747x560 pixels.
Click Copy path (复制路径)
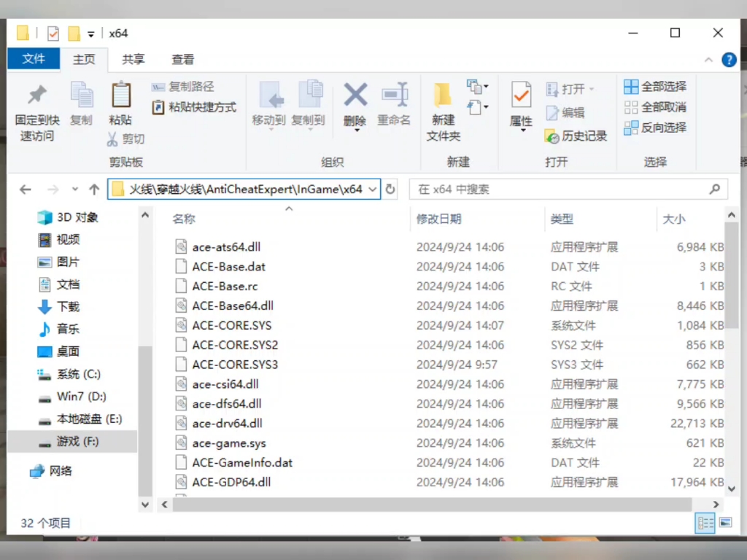[190, 86]
